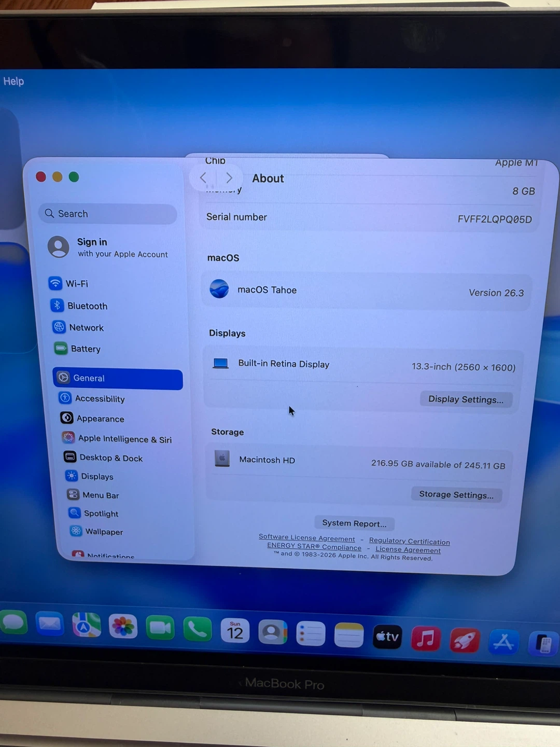The image size is (560, 747).
Task: Open Messages from the Dock
Action: 13,622
